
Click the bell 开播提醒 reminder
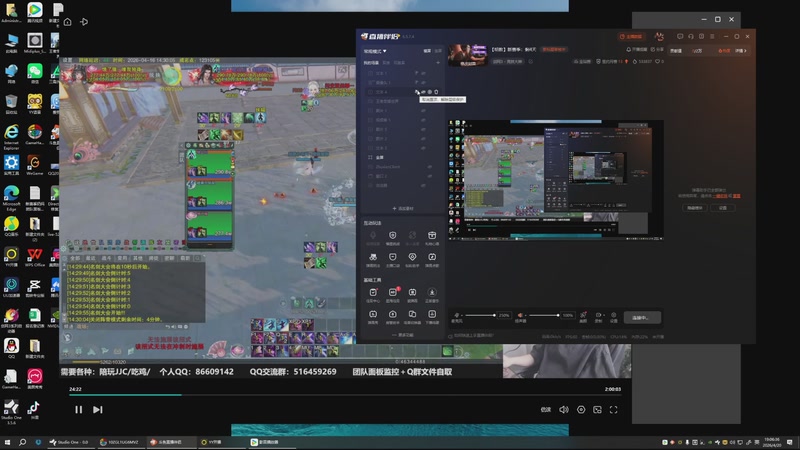click(637, 49)
